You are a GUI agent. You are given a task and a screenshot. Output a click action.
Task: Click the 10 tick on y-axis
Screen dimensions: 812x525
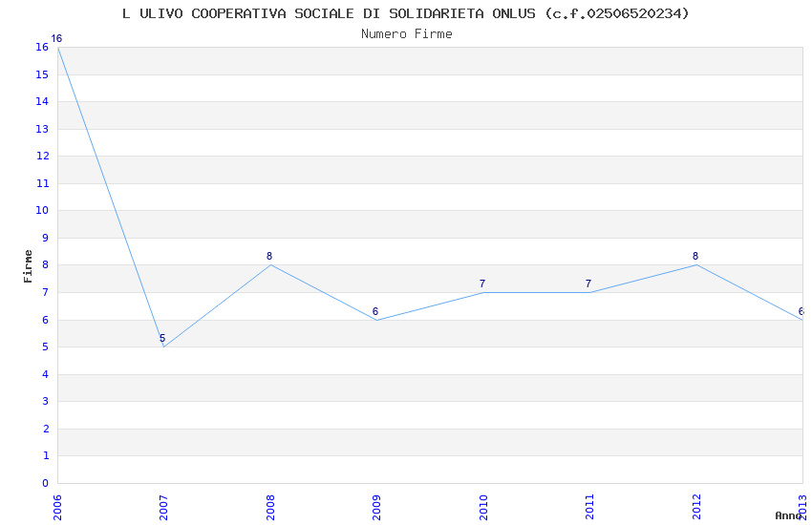[42, 210]
